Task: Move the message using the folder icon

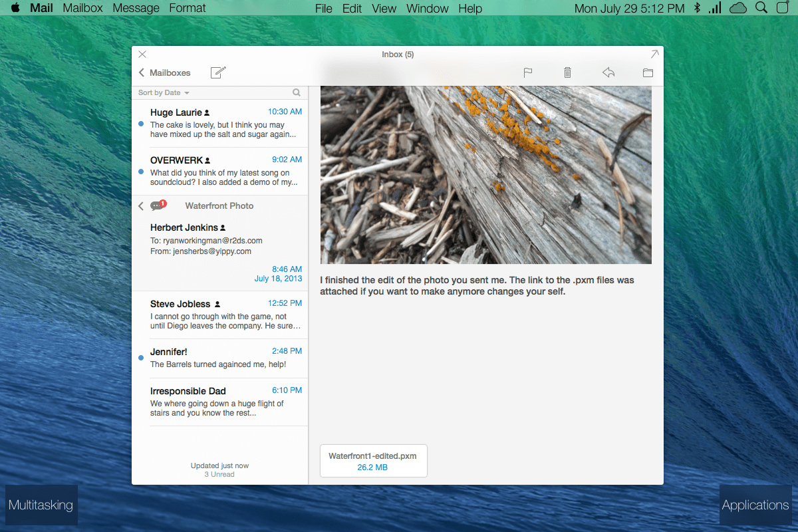Action: [648, 72]
